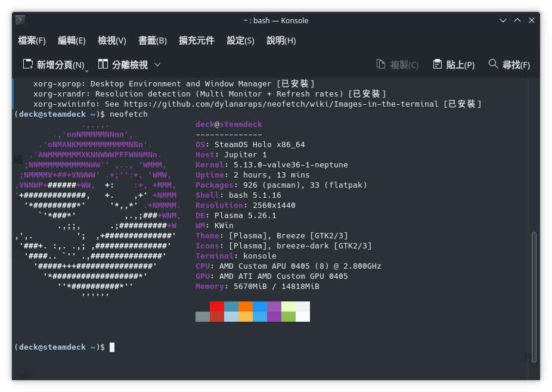Open the 編輯(E) menu
Image resolution: width=552 pixels, height=392 pixels.
click(72, 41)
